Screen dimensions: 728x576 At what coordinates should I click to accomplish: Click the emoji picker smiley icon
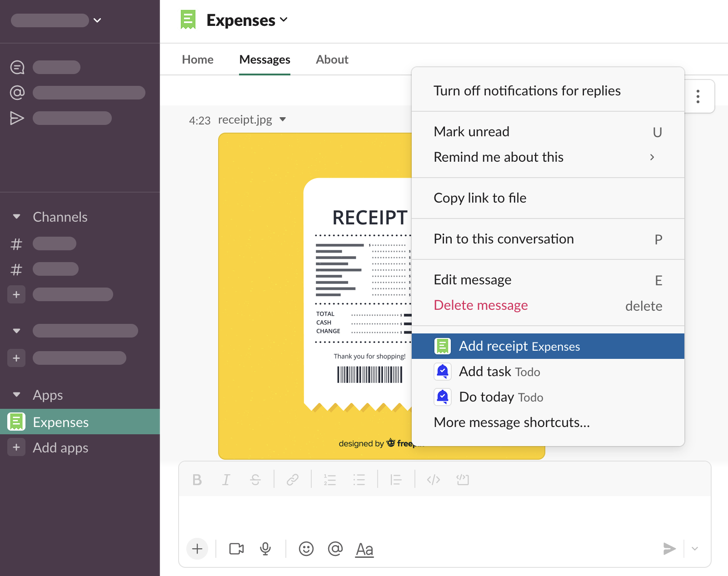pyautogui.click(x=306, y=549)
